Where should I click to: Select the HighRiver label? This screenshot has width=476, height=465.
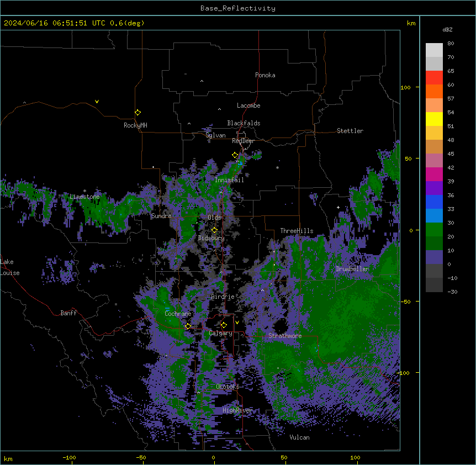tap(237, 410)
